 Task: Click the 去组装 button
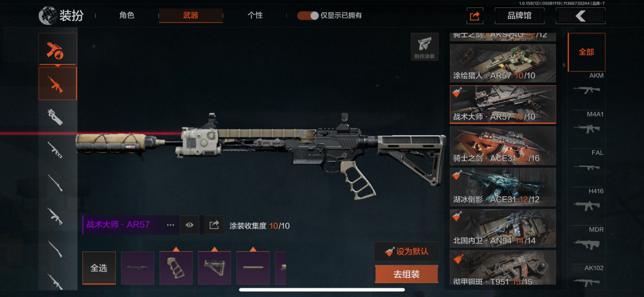pos(407,274)
